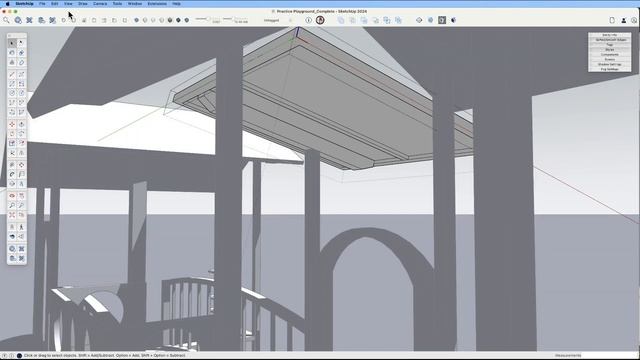This screenshot has height=360, width=640.
Task: Open the Camera menu
Action: 100,4
